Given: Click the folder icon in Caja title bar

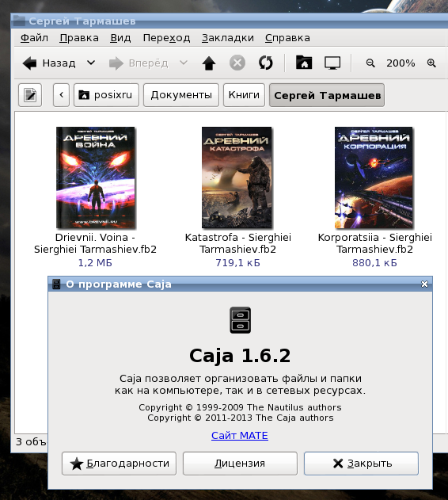Looking at the screenshot, I should pos(19,21).
